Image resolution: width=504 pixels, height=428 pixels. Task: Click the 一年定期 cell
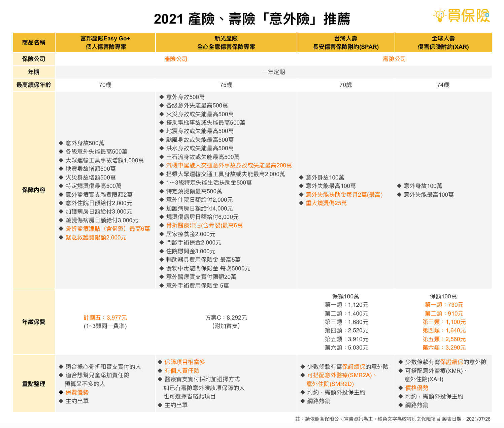pos(273,72)
